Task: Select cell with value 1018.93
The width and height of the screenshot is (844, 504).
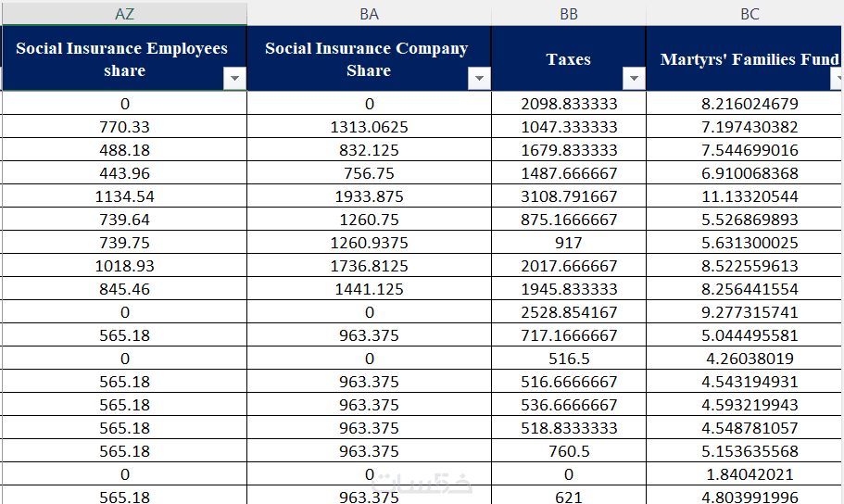Action: tap(124, 266)
